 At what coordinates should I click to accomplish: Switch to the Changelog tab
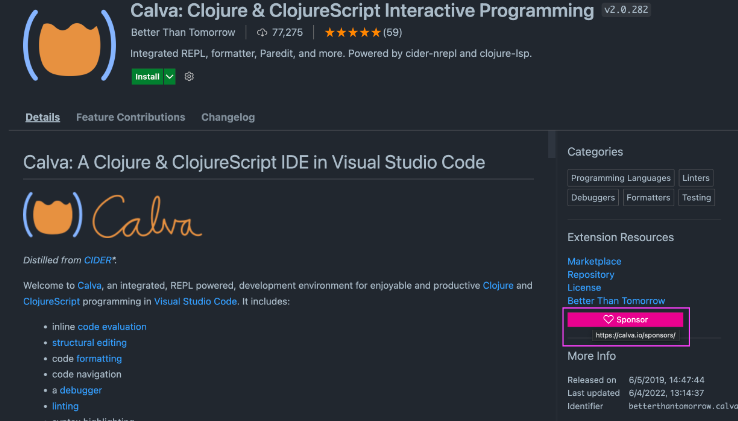click(x=228, y=117)
